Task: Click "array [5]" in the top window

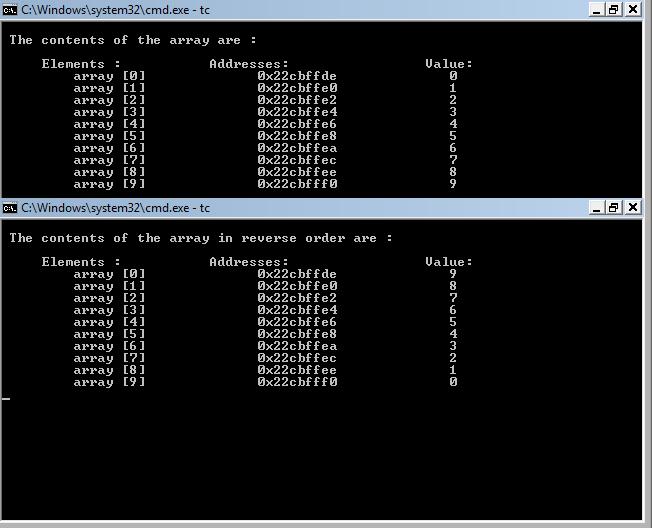Action: [x=109, y=136]
